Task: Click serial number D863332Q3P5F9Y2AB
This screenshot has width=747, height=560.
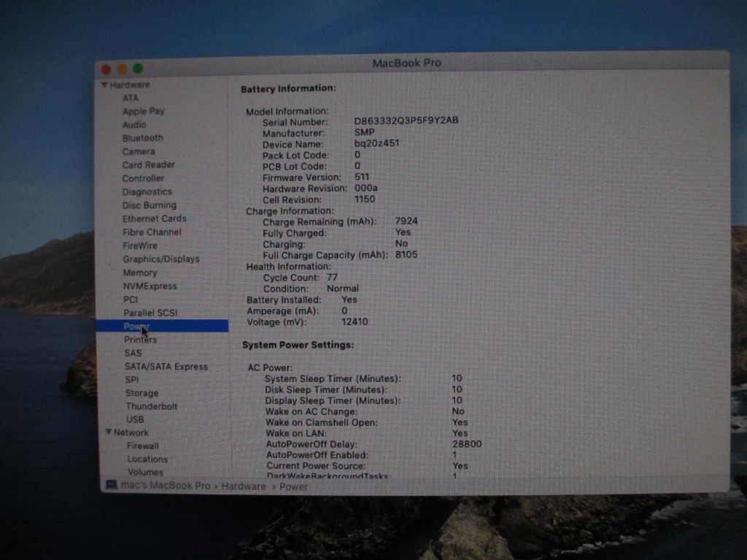Action: click(x=406, y=120)
